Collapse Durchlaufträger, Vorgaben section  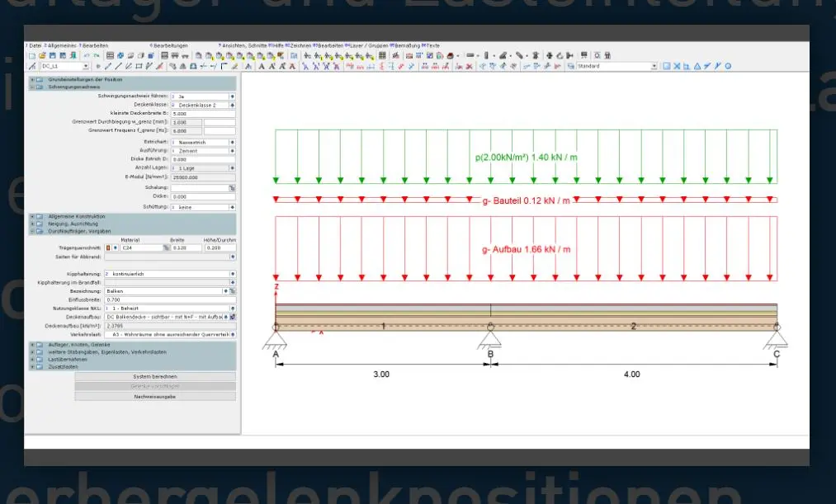point(32,231)
